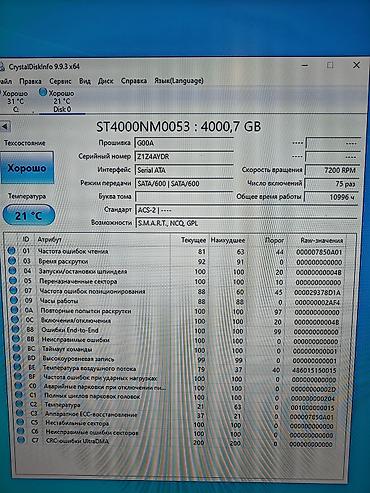
Task: Click the total working time 10996 ч
Action: click(332, 197)
